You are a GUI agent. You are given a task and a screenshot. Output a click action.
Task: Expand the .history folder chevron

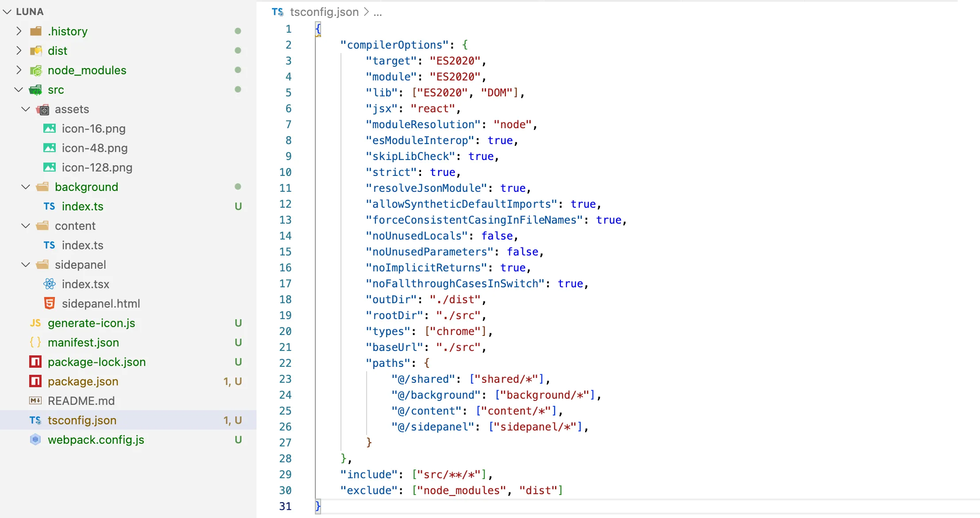19,31
